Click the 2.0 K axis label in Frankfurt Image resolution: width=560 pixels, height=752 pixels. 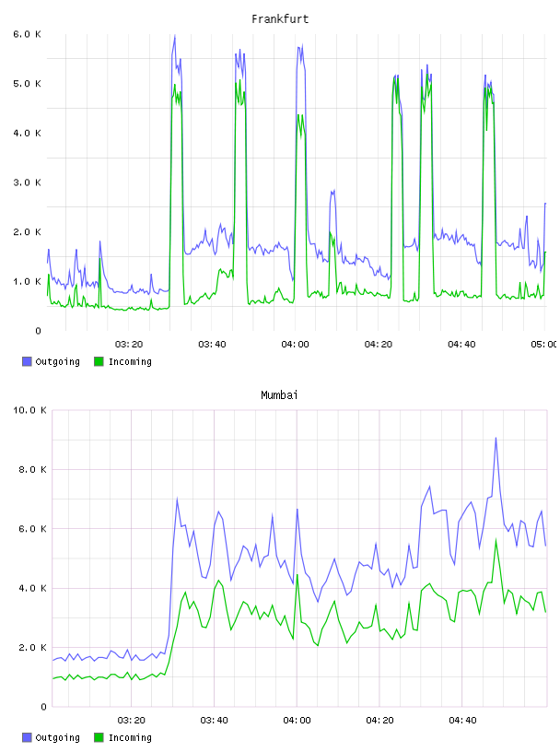pyautogui.click(x=28, y=231)
